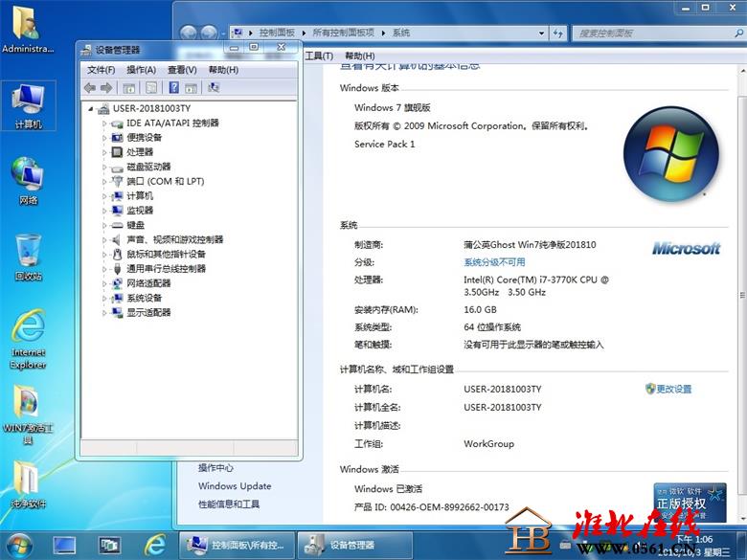Select the 计算机 desktop icon

pos(29,105)
